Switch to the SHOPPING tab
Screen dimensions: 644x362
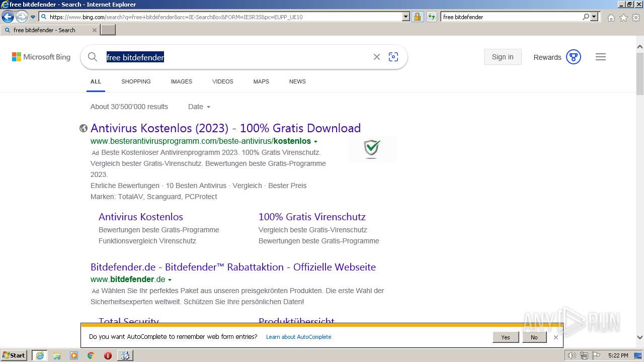(x=136, y=81)
